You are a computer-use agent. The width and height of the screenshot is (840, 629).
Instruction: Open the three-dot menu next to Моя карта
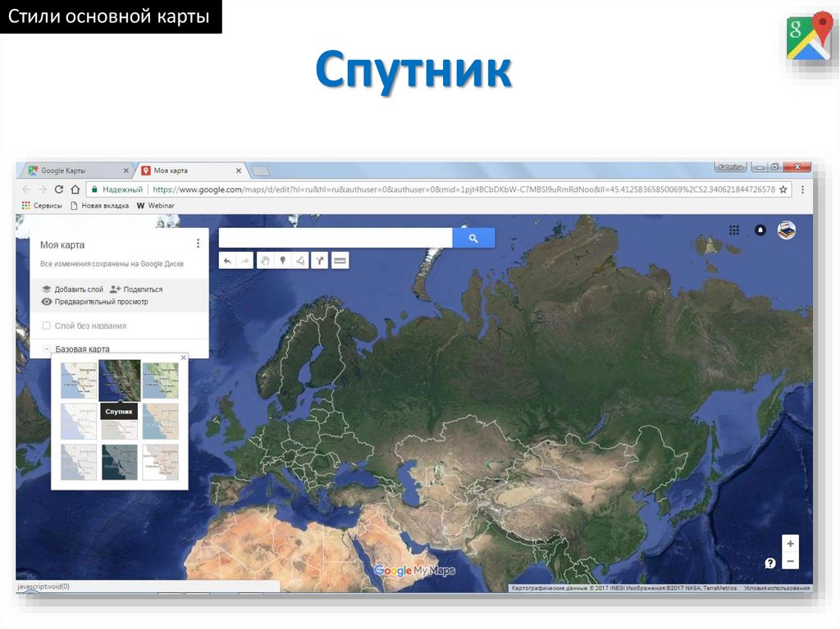tap(199, 244)
